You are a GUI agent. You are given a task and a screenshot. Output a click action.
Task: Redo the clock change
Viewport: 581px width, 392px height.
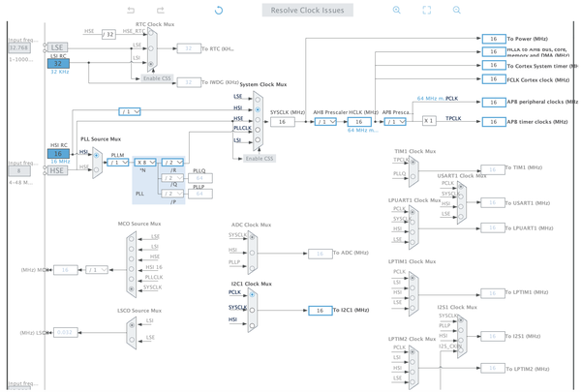tap(160, 10)
